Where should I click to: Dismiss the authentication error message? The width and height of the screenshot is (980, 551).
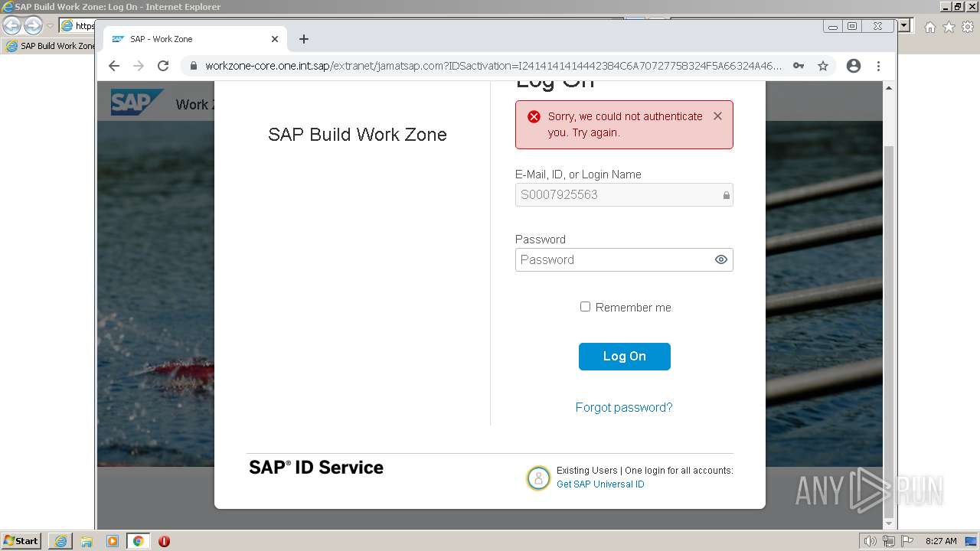click(x=717, y=116)
